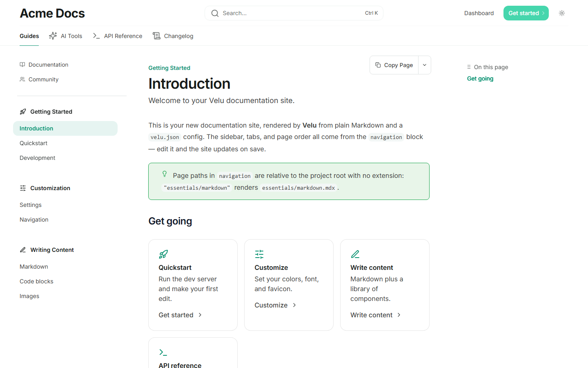The image size is (588, 368).
Task: Toggle the light/dark theme sun icon
Action: tap(562, 13)
